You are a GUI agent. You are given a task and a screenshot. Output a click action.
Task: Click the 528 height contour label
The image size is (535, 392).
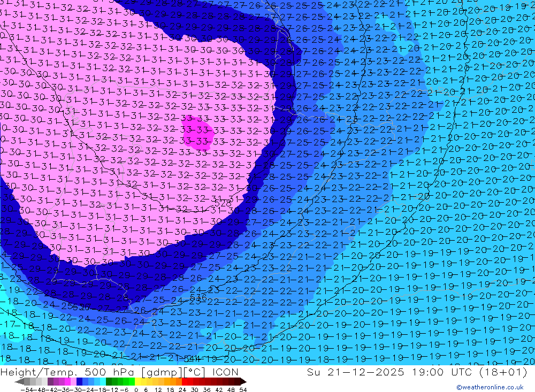pyautogui.click(x=223, y=204)
